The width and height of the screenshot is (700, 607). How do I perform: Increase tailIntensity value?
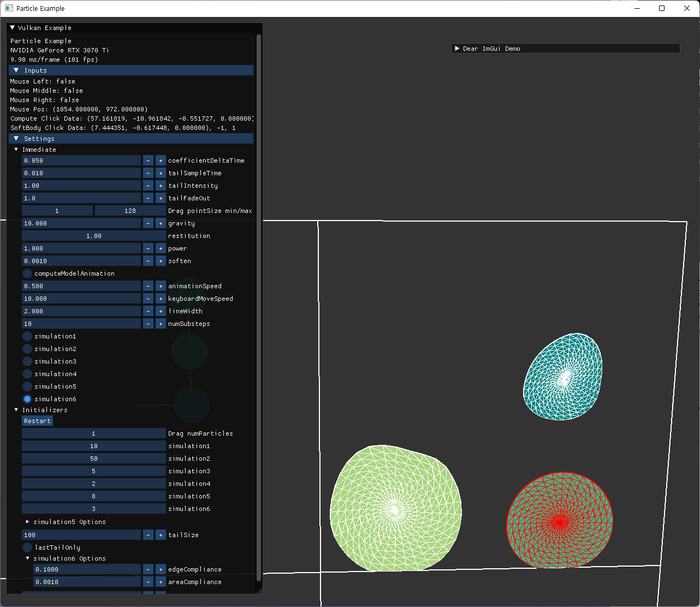(161, 186)
